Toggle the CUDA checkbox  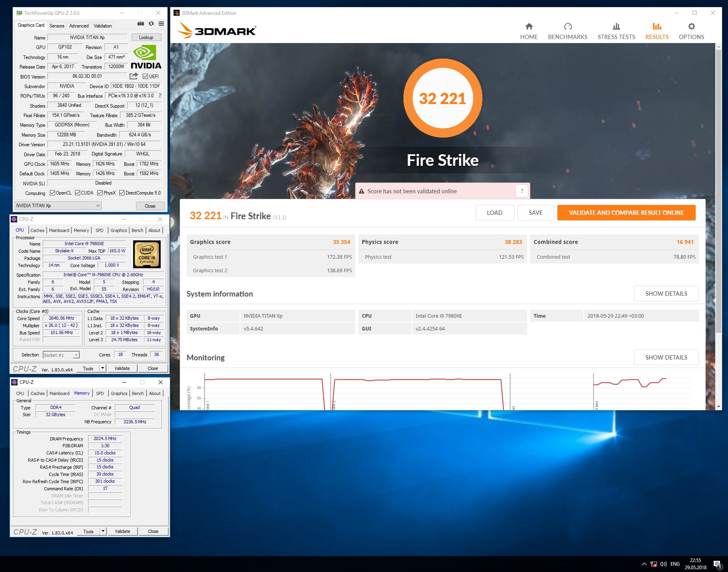pos(77,193)
